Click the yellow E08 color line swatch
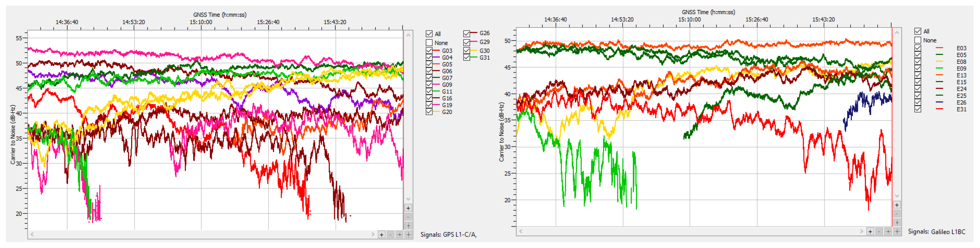Viewport: 980px width, 248px height. click(x=939, y=61)
